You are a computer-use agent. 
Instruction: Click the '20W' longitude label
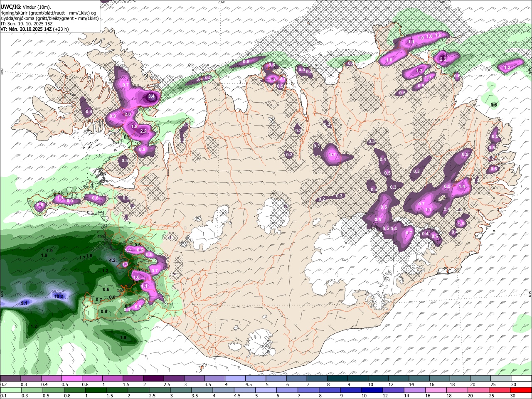[x=221, y=2]
